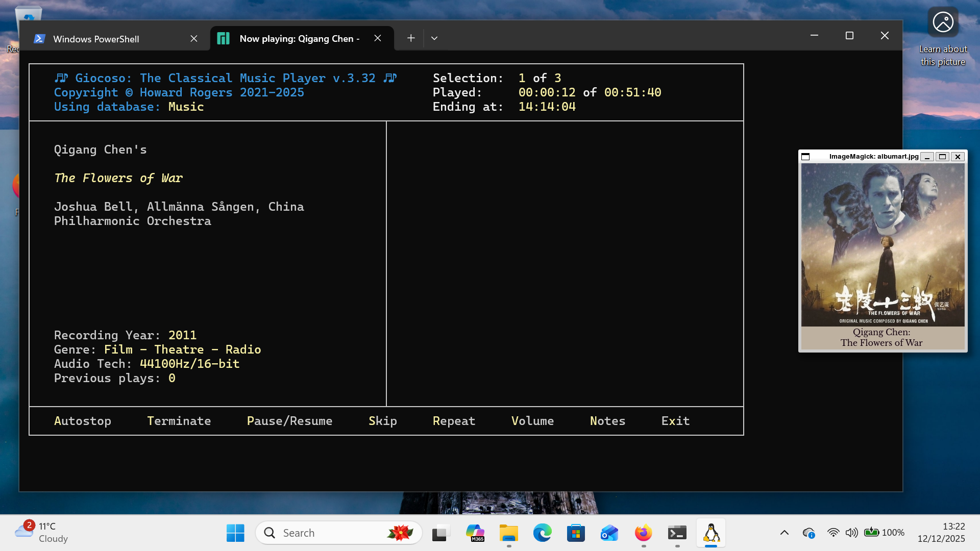This screenshot has width=980, height=551.
Task: Open Microsoft Edge from the taskbar
Action: click(542, 533)
